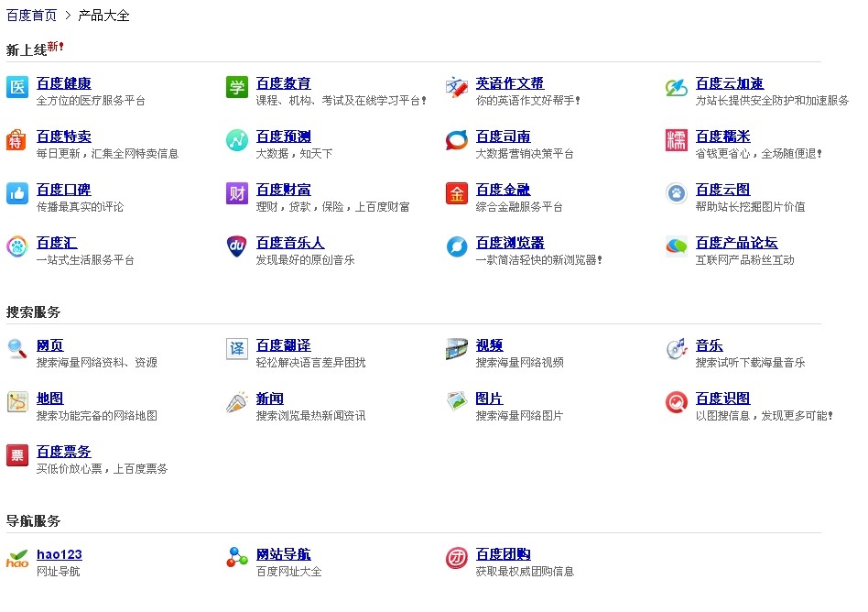Open the 百度财富 link
This screenshot has width=868, height=612.
284,190
